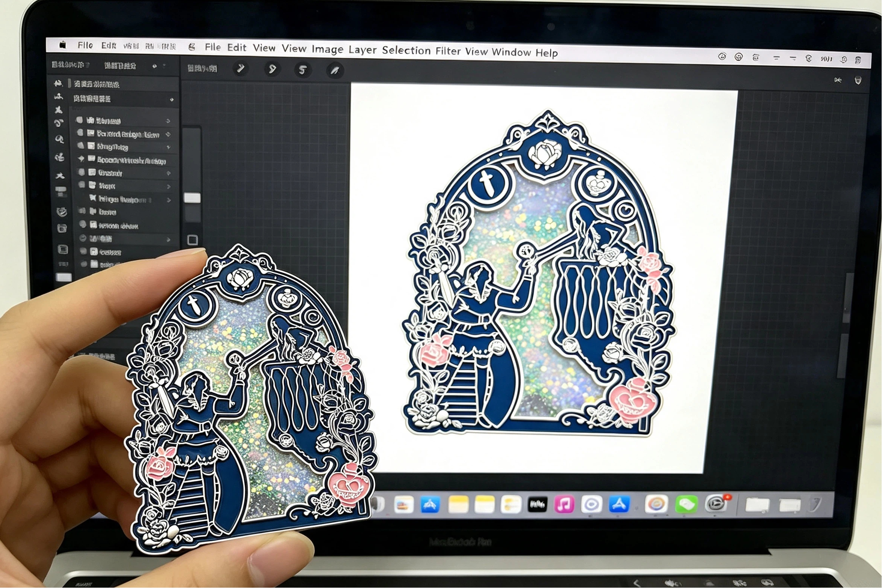This screenshot has height=588, width=882.
Task: Open the orange circular browser icon in the Dock
Action: pos(656,504)
